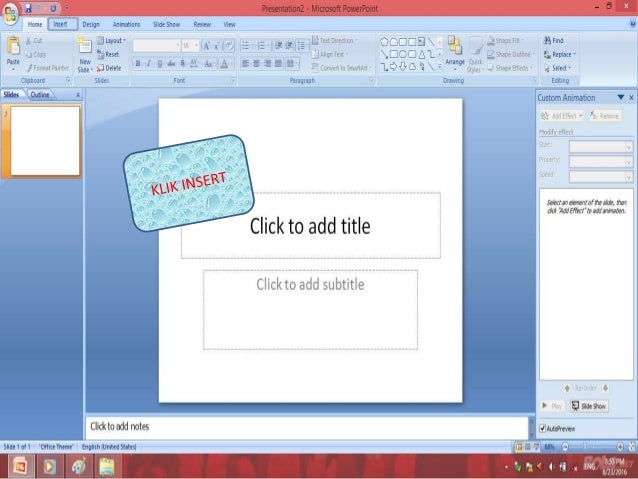Expand the shapes gallery
The height and width of the screenshot is (479, 638).
pyautogui.click(x=440, y=67)
